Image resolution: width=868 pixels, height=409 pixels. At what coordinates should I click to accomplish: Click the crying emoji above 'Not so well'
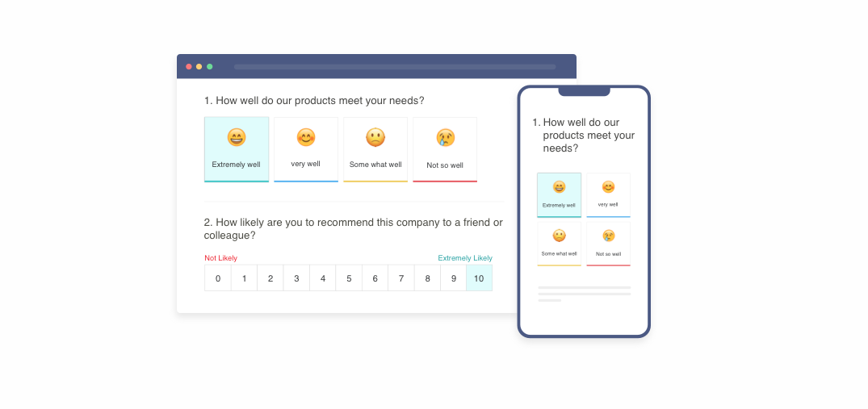445,138
